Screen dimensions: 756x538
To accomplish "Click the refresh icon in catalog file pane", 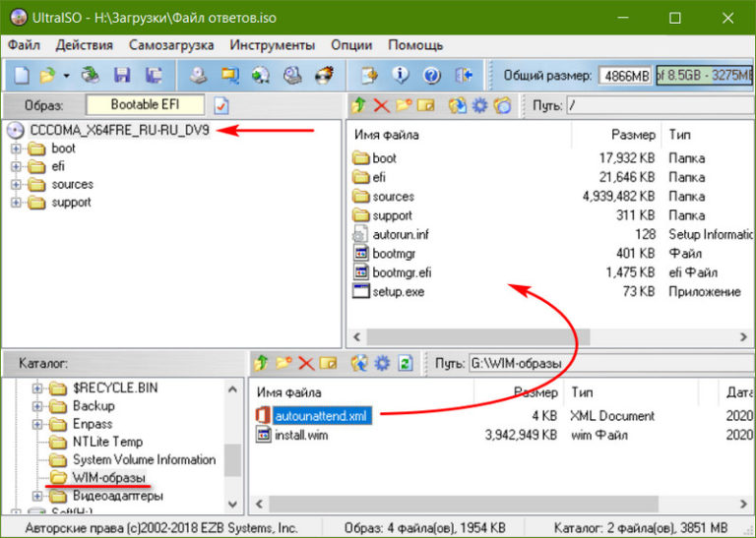I will click(x=405, y=363).
